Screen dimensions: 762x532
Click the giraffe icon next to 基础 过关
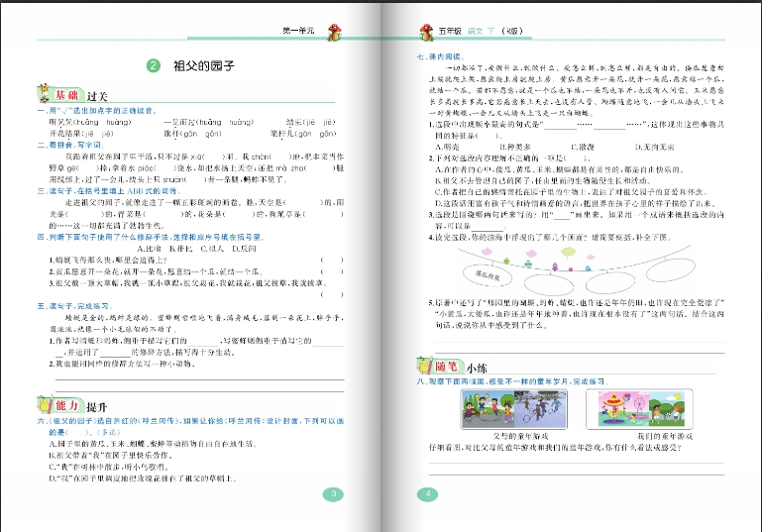[x=43, y=94]
